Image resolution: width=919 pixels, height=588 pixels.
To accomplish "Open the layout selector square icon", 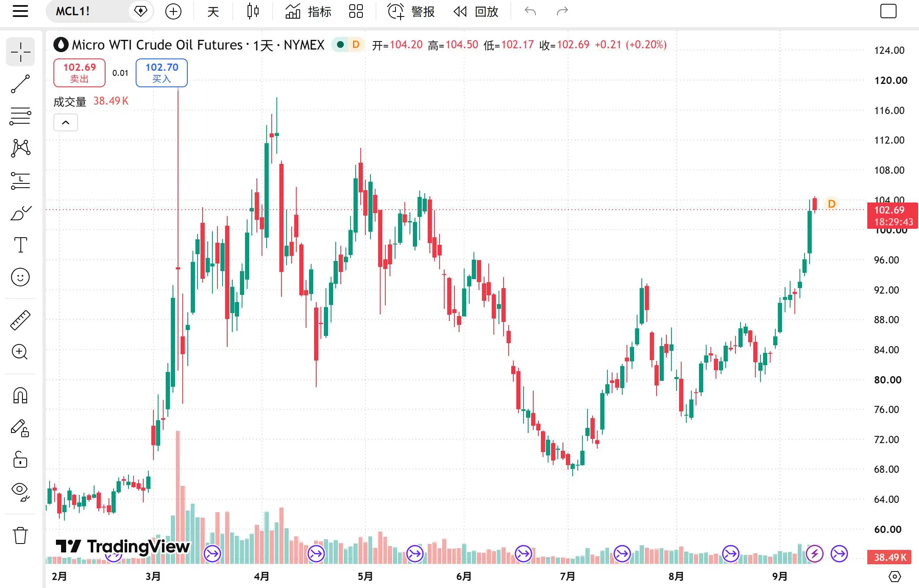I will click(x=888, y=11).
